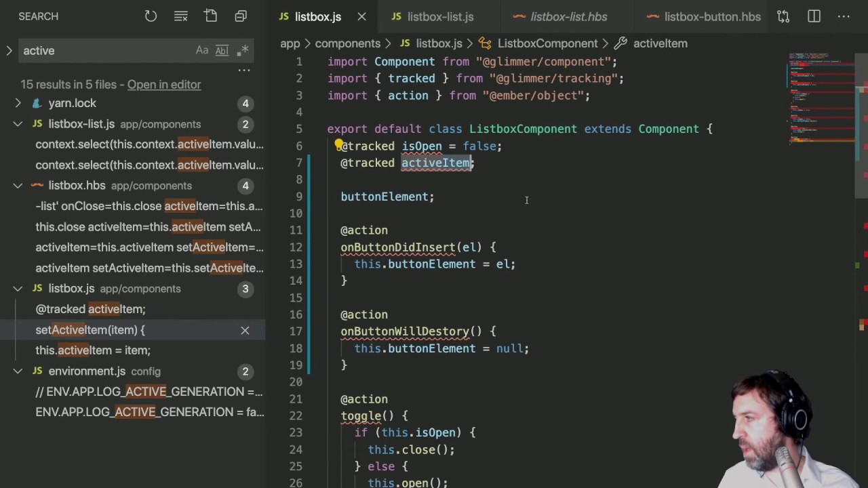The image size is (868, 488).
Task: Click the SEARCH panel title
Action: pyautogui.click(x=38, y=16)
